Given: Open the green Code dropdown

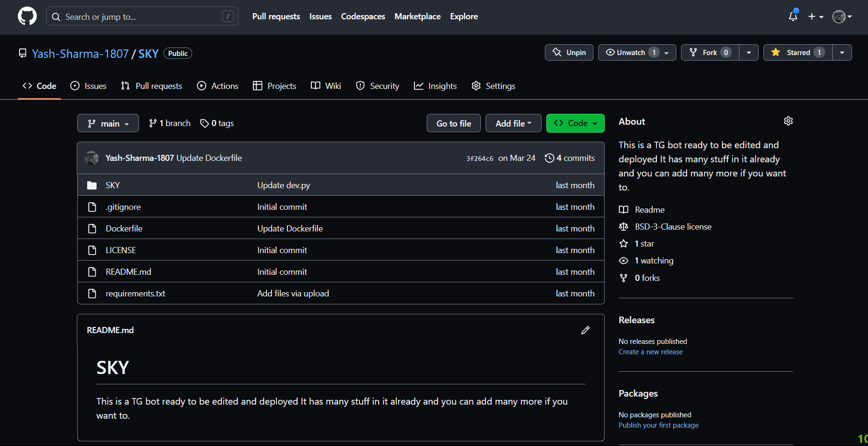Looking at the screenshot, I should (575, 123).
